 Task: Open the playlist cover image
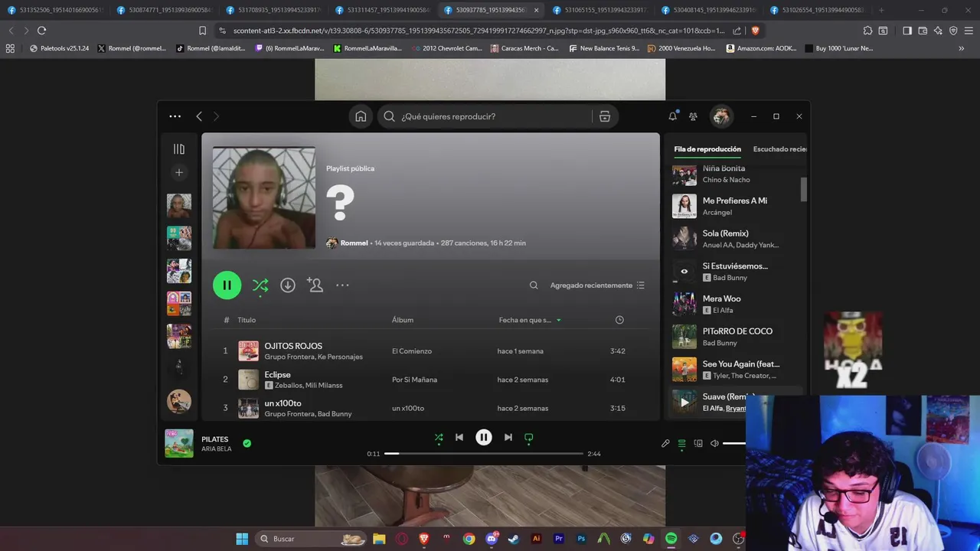coord(264,197)
